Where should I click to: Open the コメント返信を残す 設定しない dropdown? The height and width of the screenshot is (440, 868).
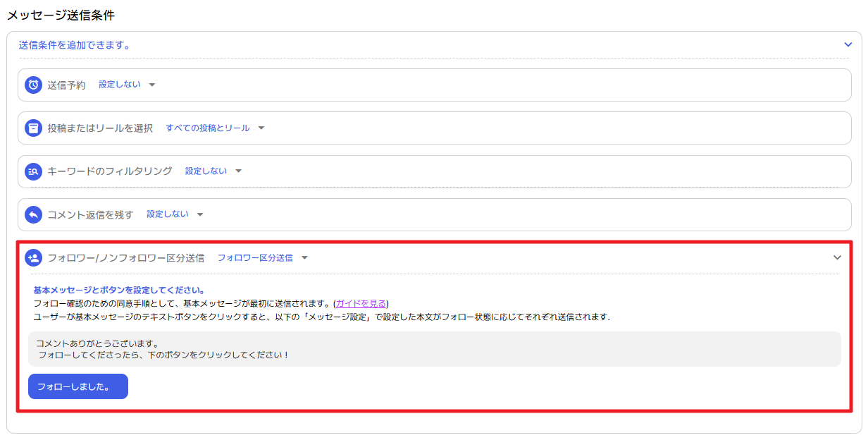[175, 214]
